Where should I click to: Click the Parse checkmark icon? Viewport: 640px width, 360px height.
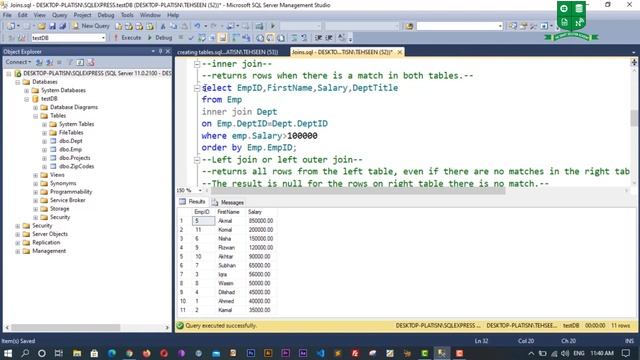point(191,38)
